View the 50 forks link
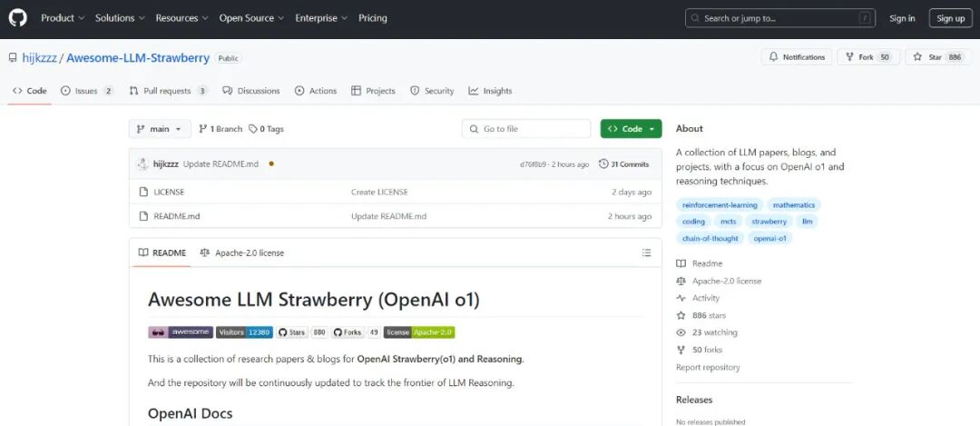This screenshot has height=426, width=980. (x=700, y=350)
